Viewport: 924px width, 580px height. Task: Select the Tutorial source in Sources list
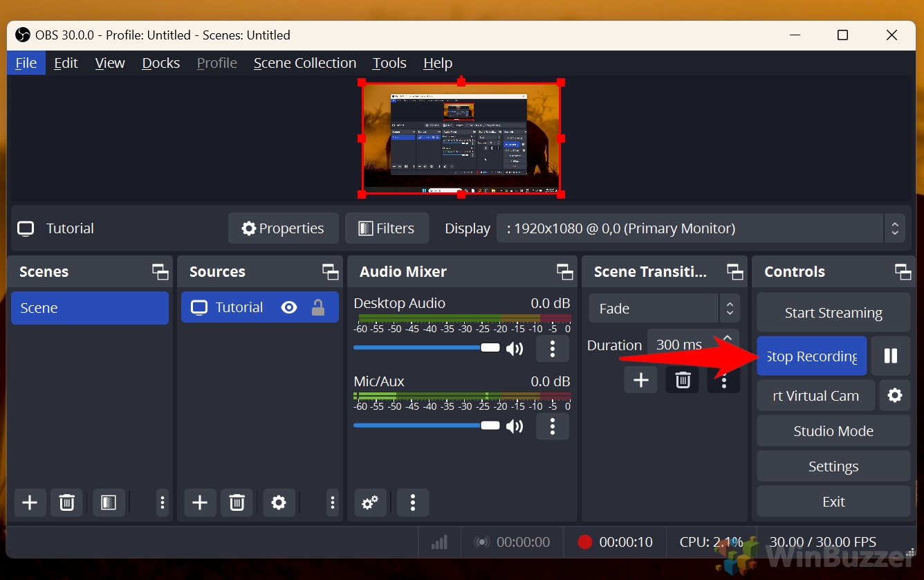tap(260, 307)
